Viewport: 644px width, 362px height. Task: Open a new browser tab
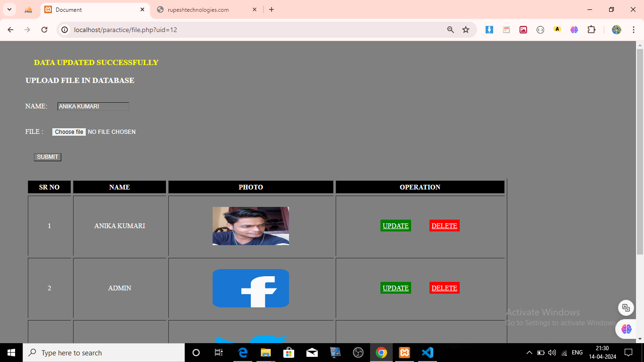coord(272,9)
